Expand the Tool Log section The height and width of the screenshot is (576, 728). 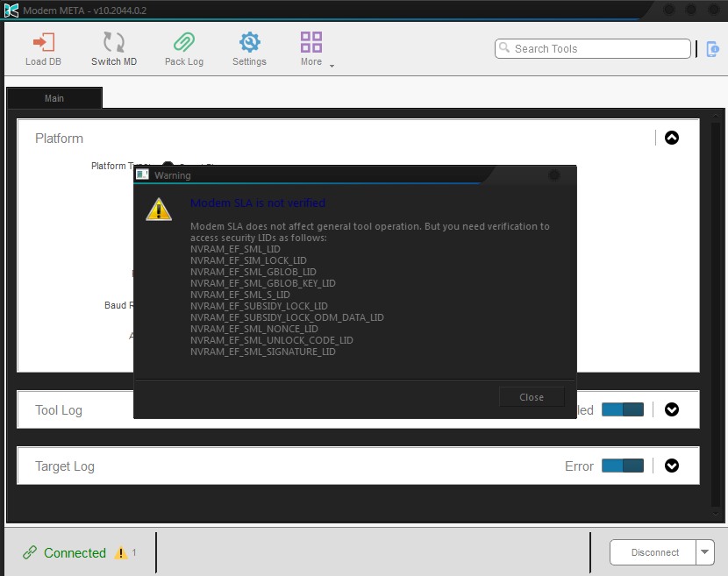pyautogui.click(x=671, y=409)
